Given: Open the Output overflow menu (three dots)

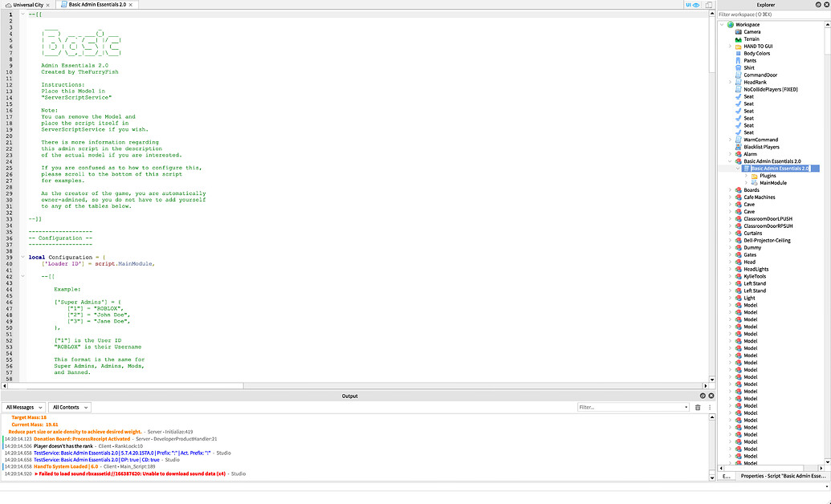Looking at the screenshot, I should point(710,407).
